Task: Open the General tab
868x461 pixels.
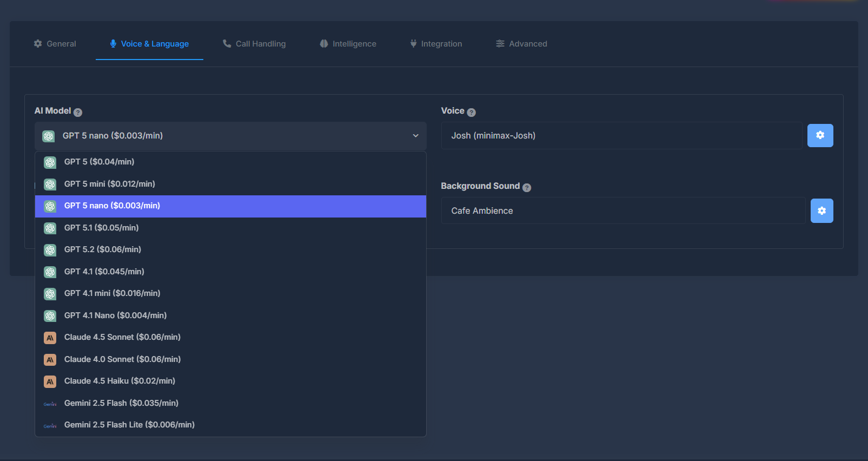Action: 55,44
